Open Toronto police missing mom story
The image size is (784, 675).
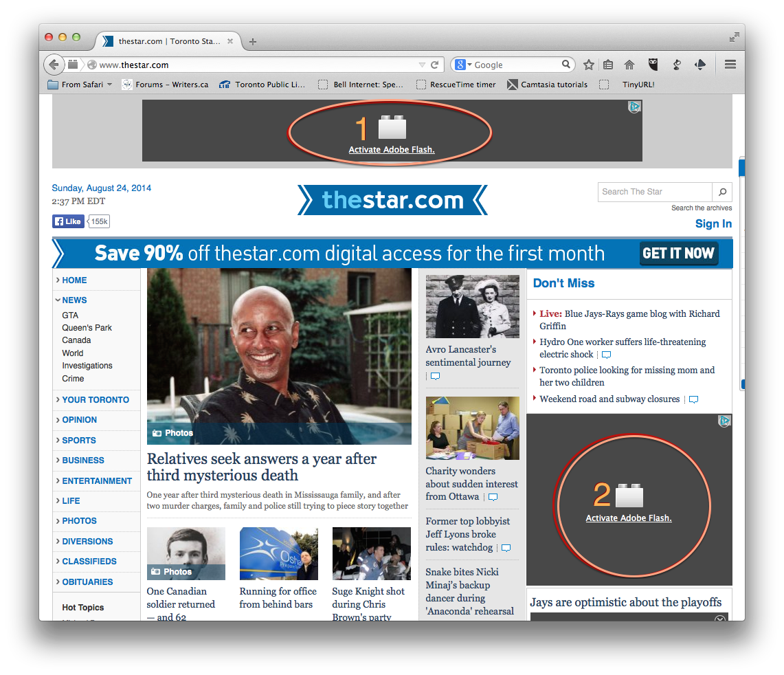pos(627,376)
